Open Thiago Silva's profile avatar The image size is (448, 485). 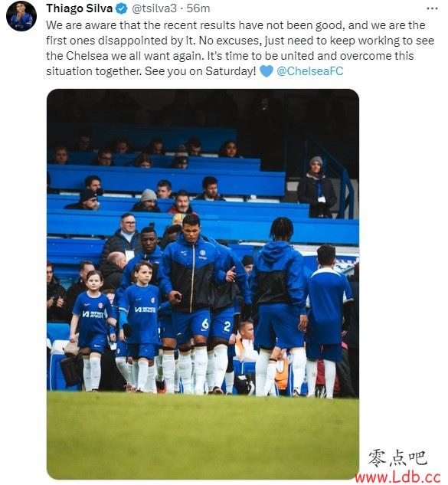(x=21, y=16)
